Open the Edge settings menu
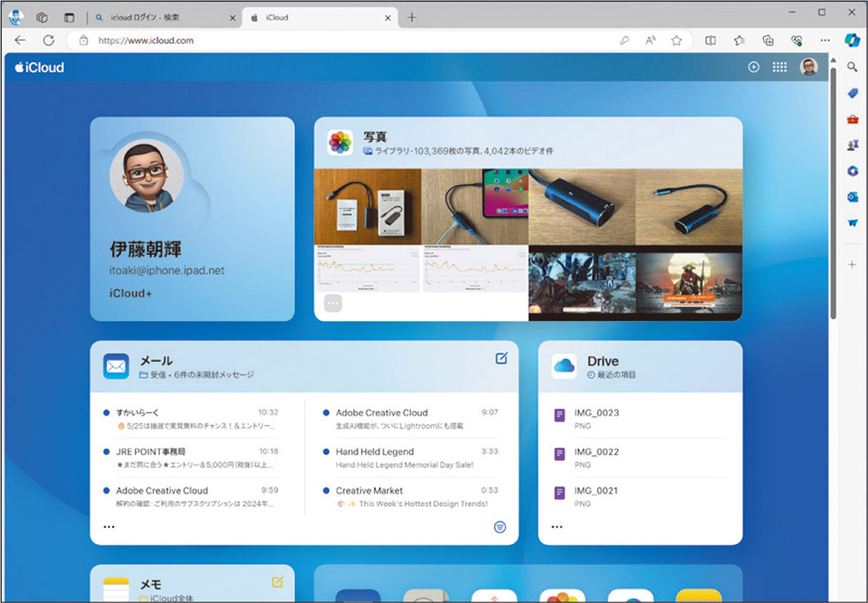This screenshot has width=868, height=603. pyautogui.click(x=825, y=40)
